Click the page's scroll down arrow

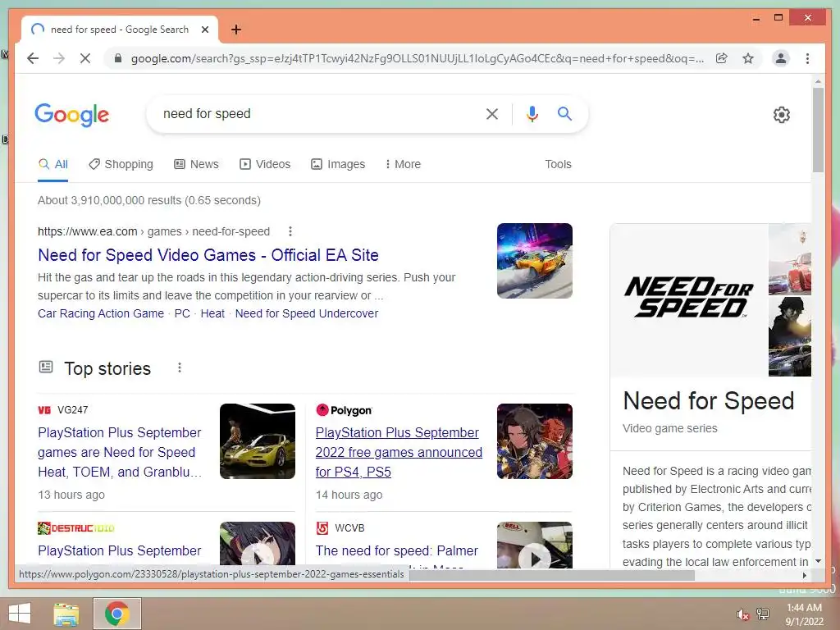coord(818,561)
